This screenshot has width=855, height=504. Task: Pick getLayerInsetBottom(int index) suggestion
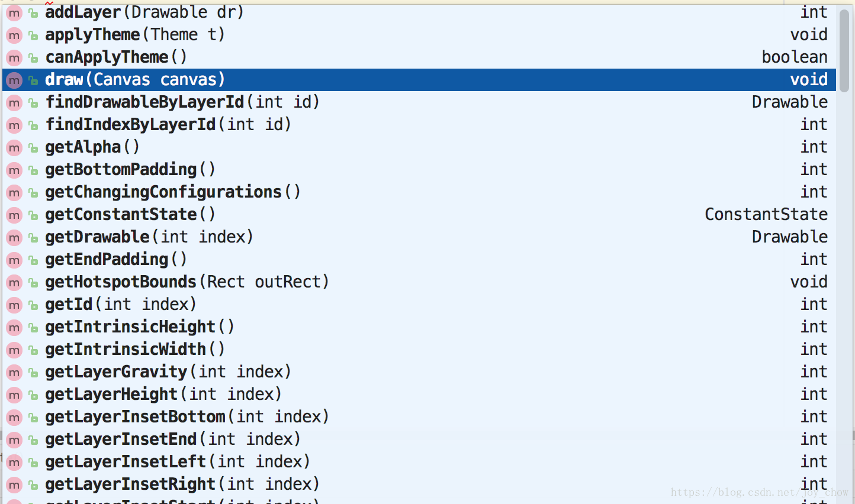(x=419, y=417)
